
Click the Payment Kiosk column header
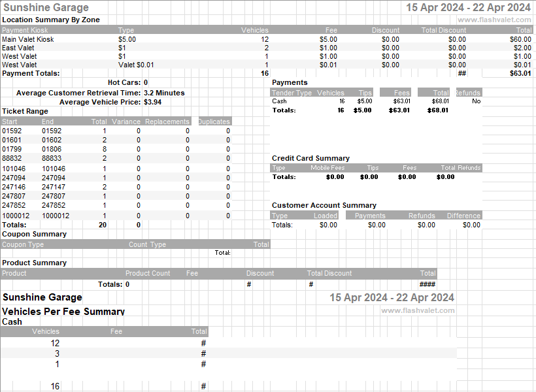pyautogui.click(x=25, y=30)
